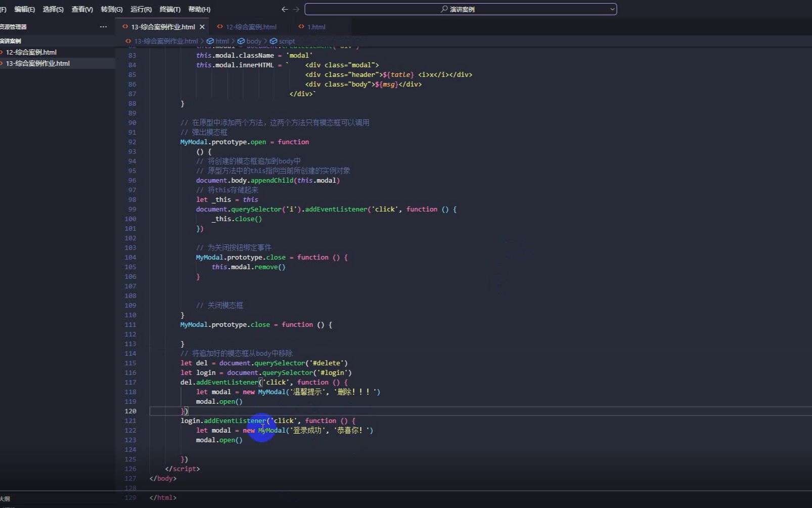The width and height of the screenshot is (812, 508).
Task: Click the '// 关闭模态框' comment
Action: pos(219,305)
